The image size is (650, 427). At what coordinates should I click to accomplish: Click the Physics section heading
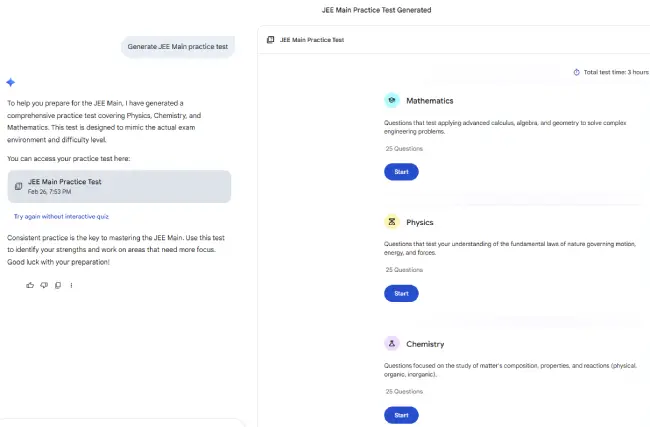420,222
